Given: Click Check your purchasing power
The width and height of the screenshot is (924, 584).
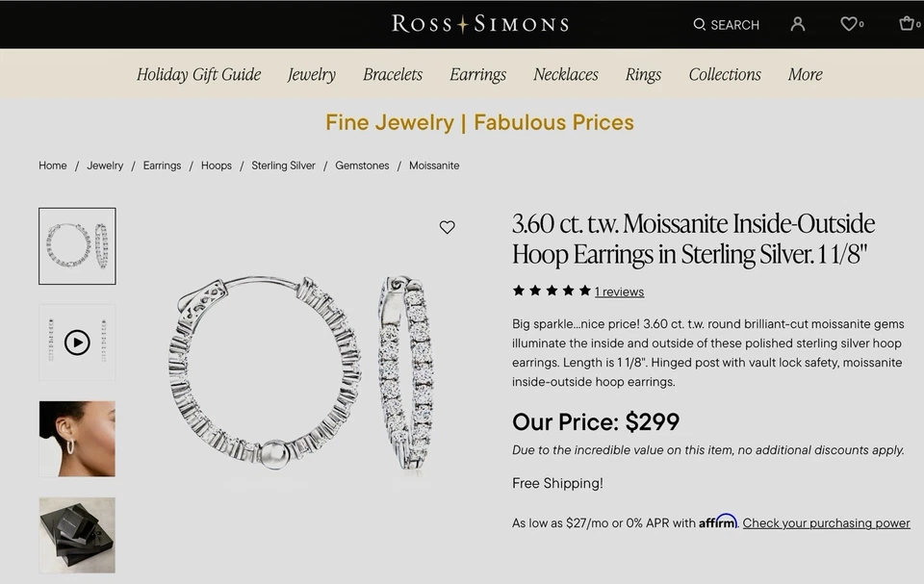Looking at the screenshot, I should 829,522.
